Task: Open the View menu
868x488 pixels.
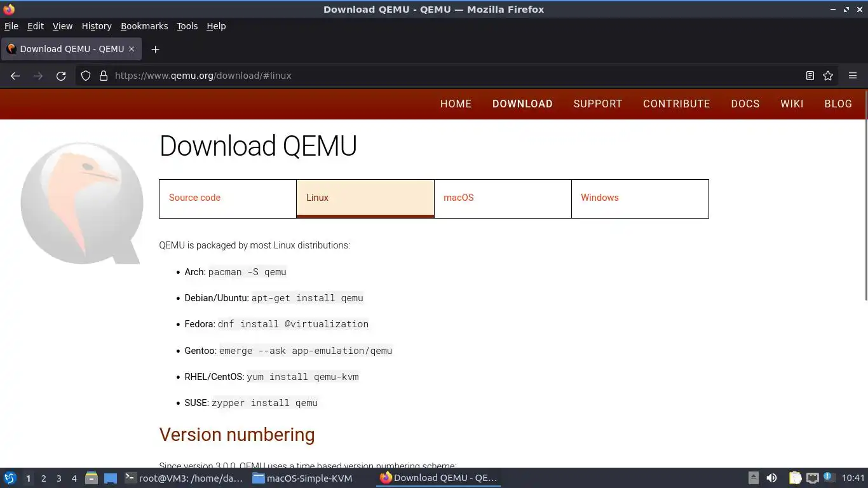Action: pyautogui.click(x=62, y=26)
